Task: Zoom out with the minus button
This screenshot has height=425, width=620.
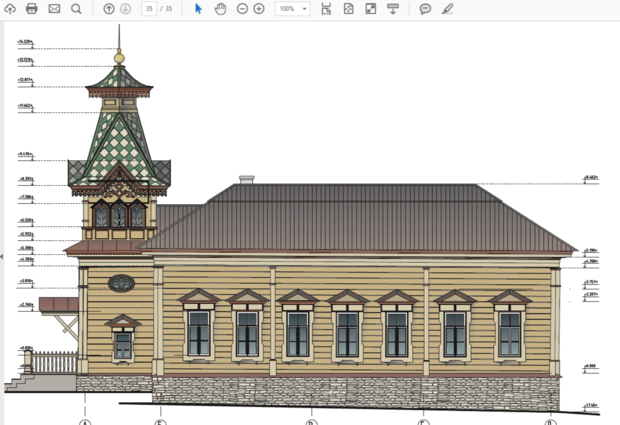Action: 242,8
